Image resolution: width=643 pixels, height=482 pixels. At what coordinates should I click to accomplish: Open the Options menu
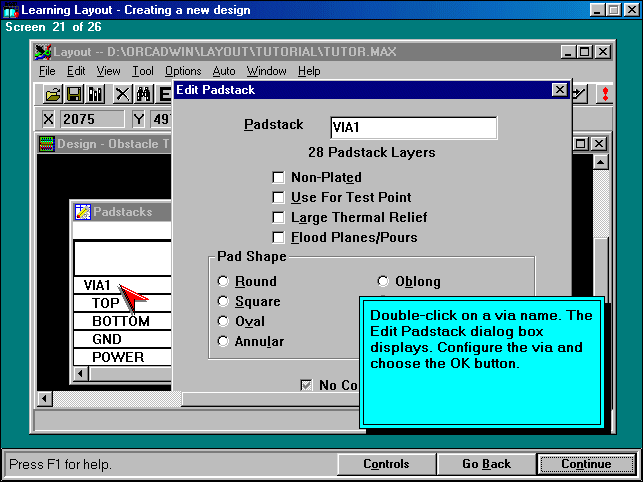point(183,71)
